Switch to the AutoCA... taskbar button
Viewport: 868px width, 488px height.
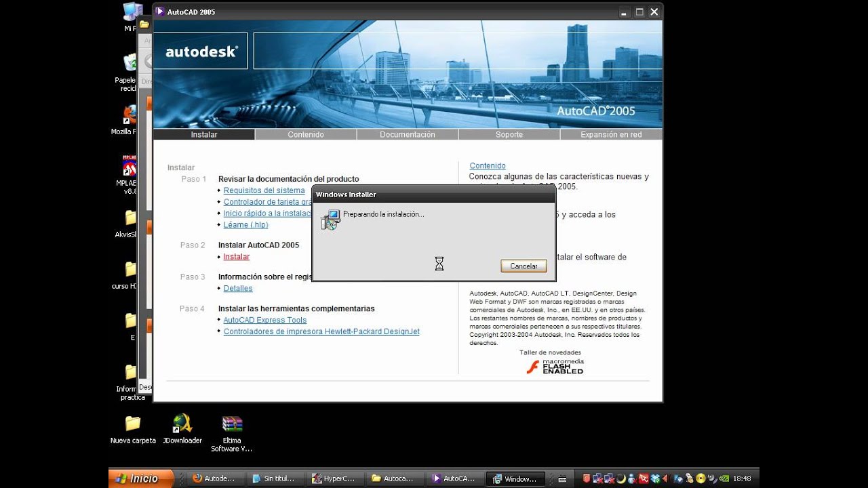[x=454, y=479]
